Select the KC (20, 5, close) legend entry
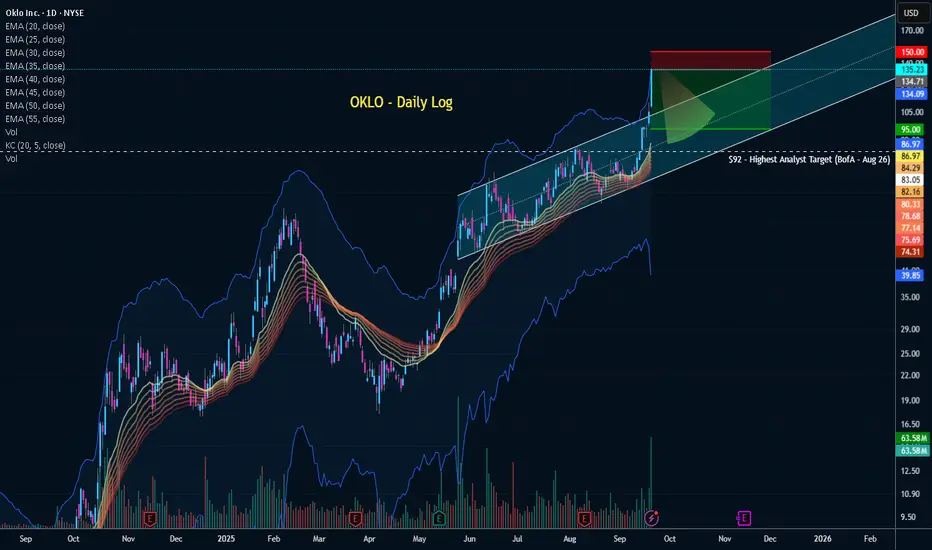The width and height of the screenshot is (932, 550). pos(36,145)
